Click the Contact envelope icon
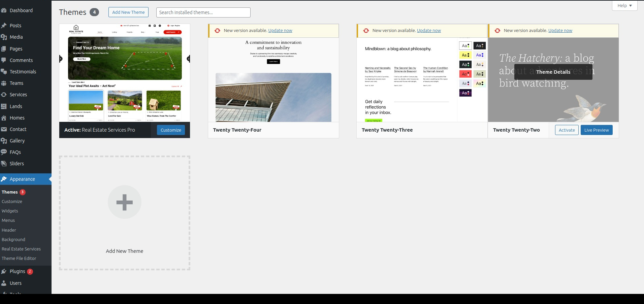644x304 pixels. pyautogui.click(x=4, y=129)
